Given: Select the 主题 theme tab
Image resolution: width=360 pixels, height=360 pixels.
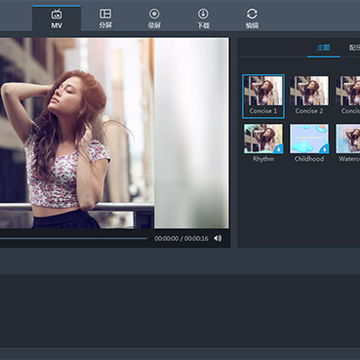Looking at the screenshot, I should click(x=323, y=48).
